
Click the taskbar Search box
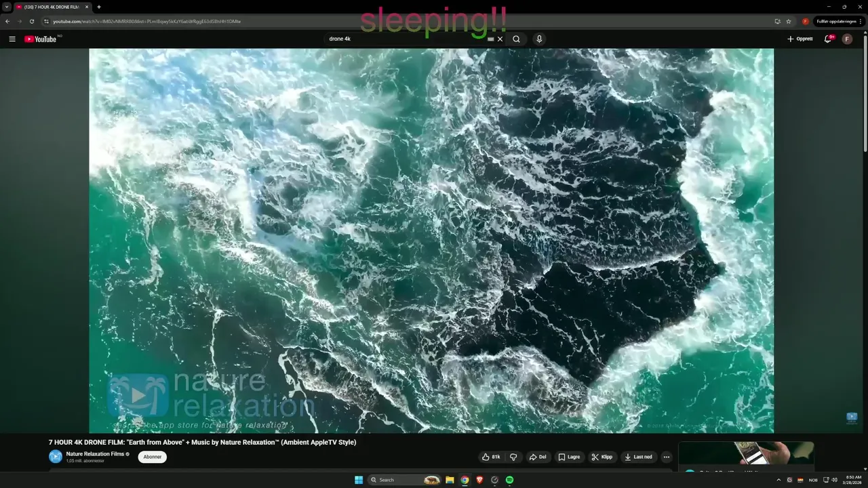point(404,480)
